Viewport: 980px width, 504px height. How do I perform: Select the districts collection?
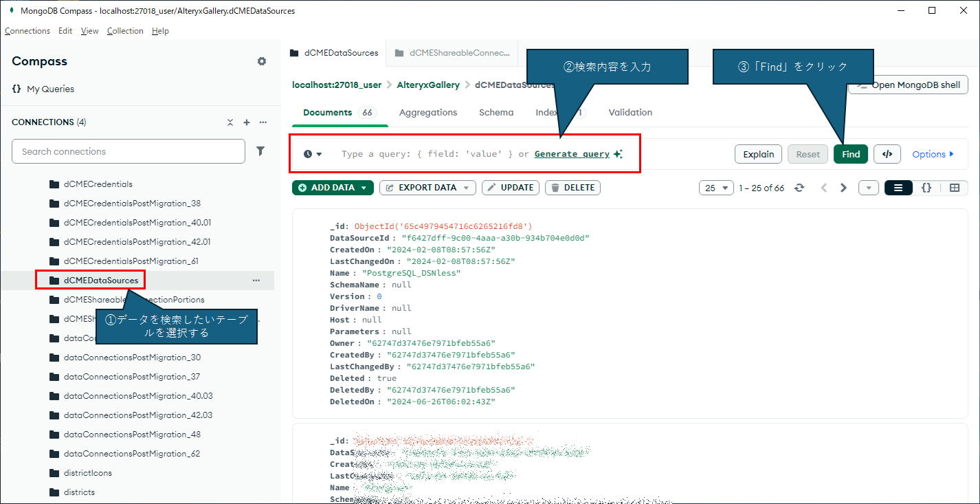pos(79,492)
